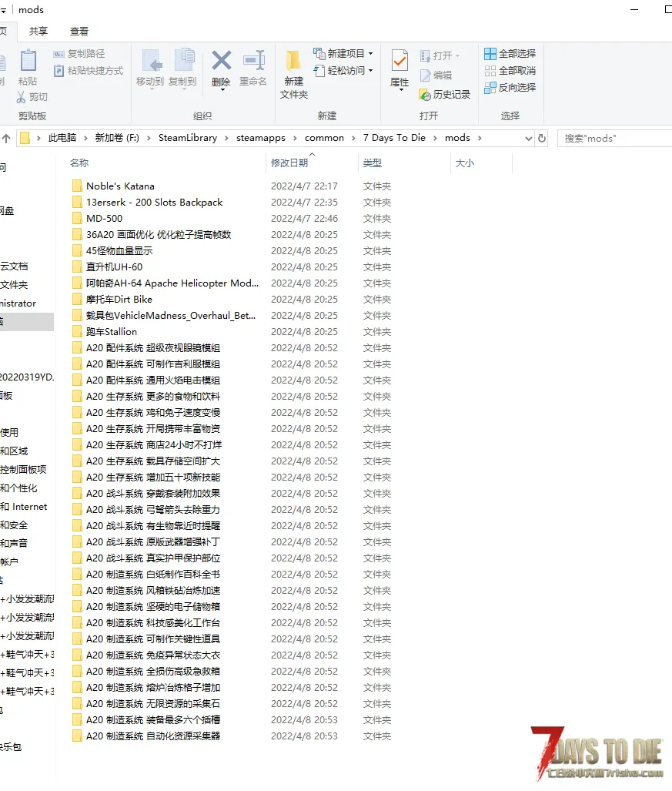Sort files by the 名称 column header
Viewport: 672px width, 791px height.
point(79,163)
